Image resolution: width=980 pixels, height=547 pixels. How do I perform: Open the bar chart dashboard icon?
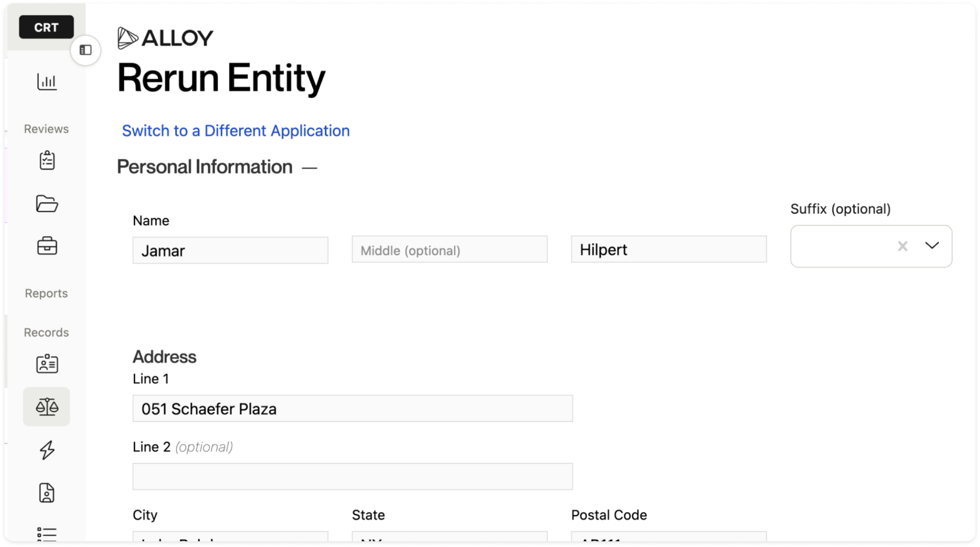point(47,82)
